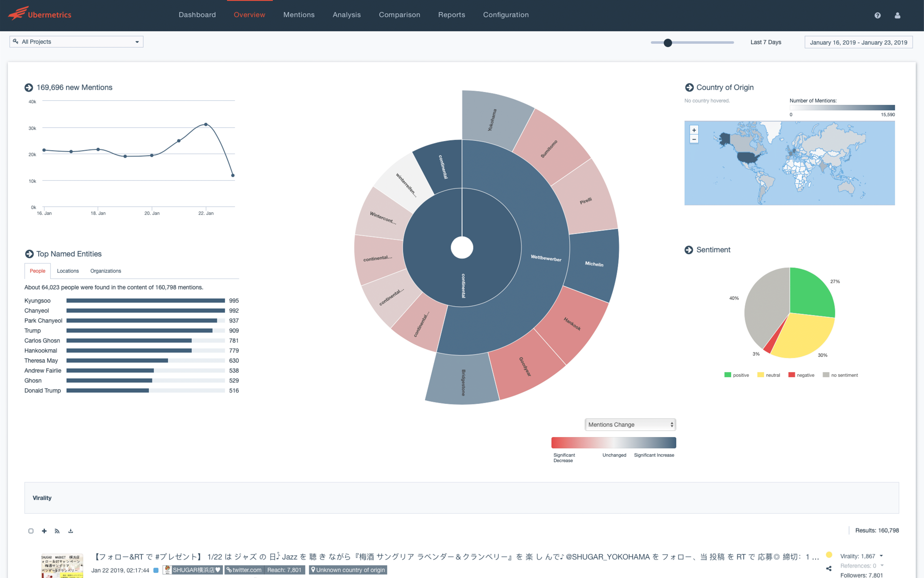Go to Dashboard in top navigation

(197, 14)
